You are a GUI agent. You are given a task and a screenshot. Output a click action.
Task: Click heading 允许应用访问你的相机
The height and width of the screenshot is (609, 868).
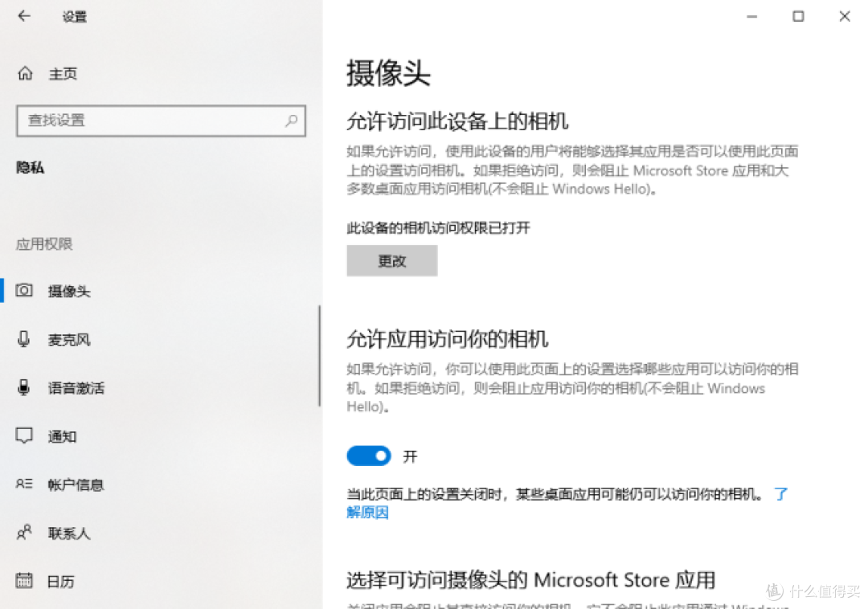(448, 338)
